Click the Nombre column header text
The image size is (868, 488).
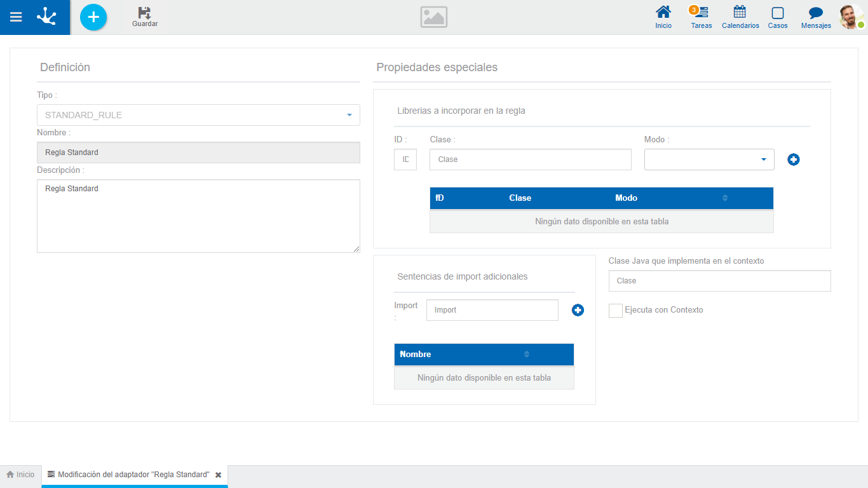(x=416, y=355)
